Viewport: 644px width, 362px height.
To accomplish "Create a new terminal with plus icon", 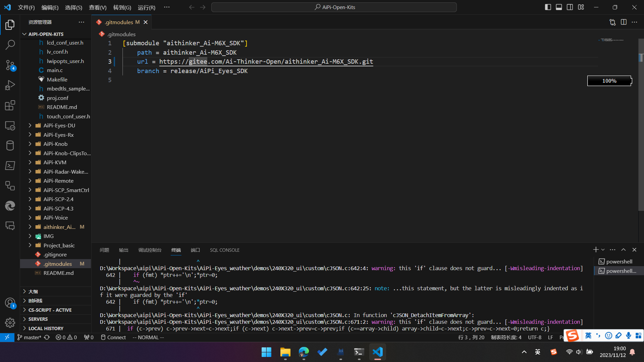I will point(596,250).
